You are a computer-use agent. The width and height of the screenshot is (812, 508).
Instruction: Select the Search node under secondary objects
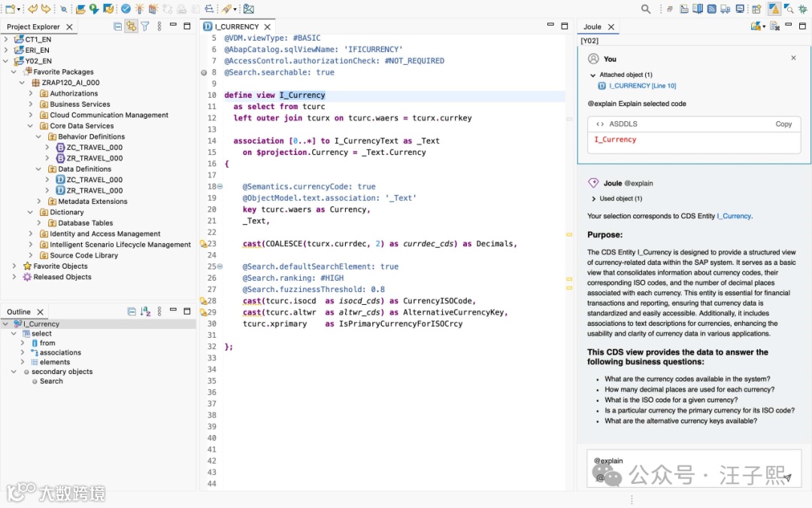[51, 381]
